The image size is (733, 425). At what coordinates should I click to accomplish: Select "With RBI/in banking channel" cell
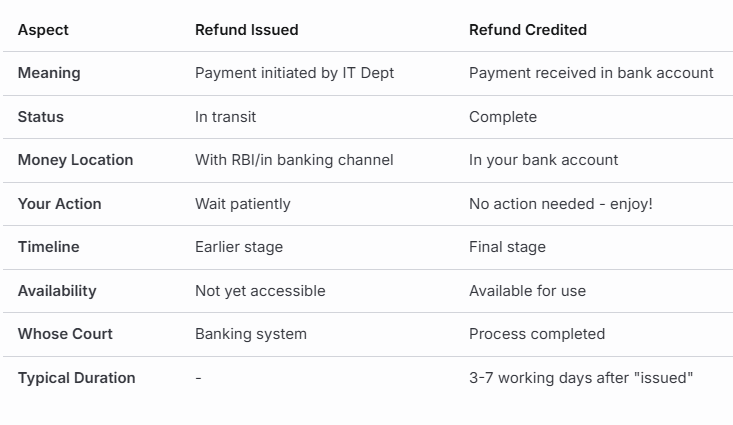[x=294, y=160]
